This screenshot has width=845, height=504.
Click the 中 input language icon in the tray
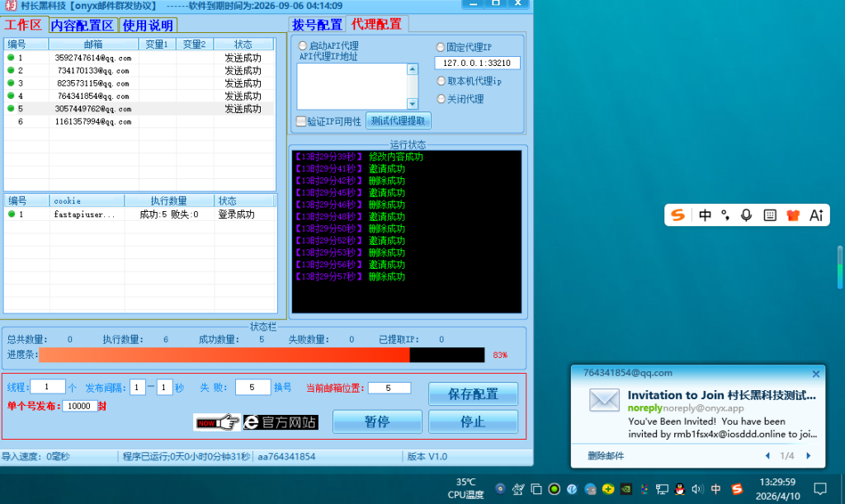click(x=715, y=488)
